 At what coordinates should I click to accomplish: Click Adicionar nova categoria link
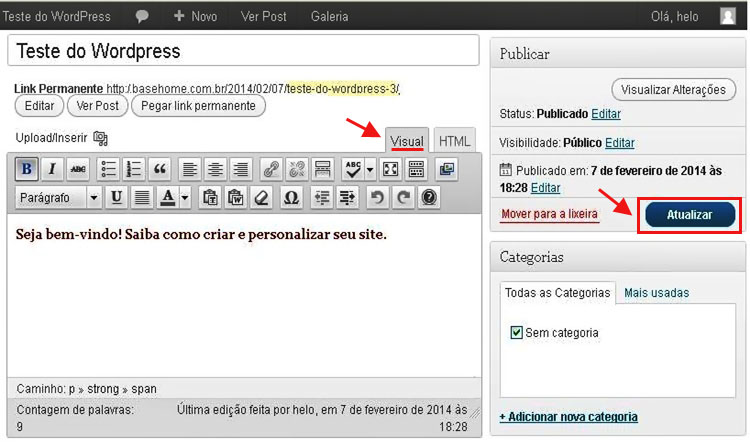[x=568, y=417]
